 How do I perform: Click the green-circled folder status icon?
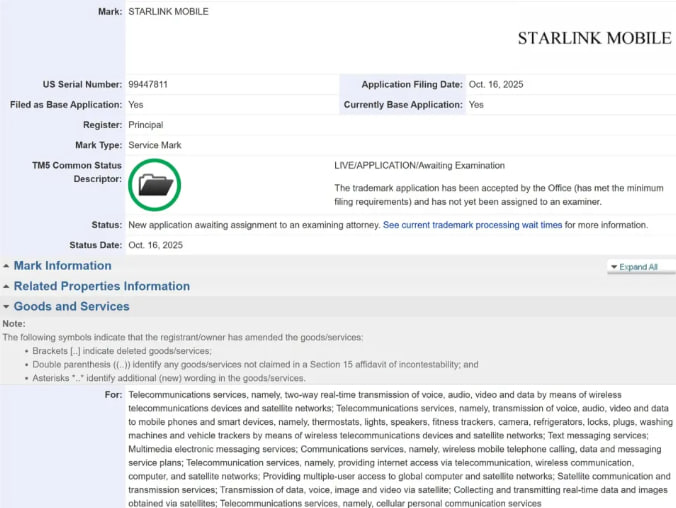click(154, 185)
